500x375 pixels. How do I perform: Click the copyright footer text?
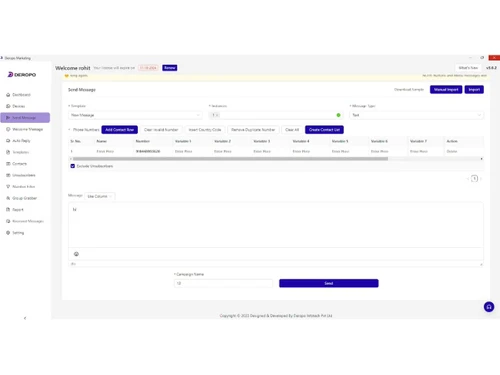(276, 316)
